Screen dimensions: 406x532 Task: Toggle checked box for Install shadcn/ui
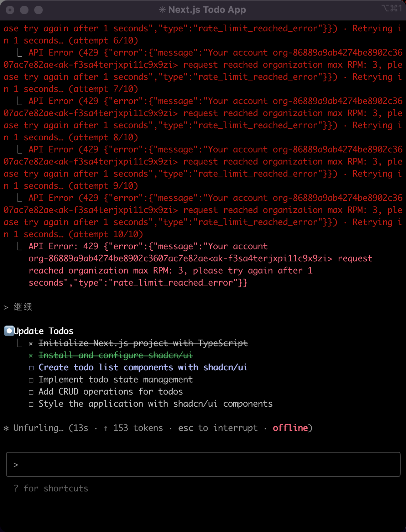pyautogui.click(x=31, y=356)
